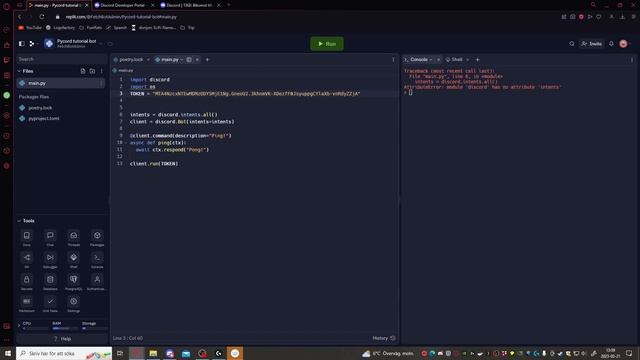The width and height of the screenshot is (640, 360).
Task: Open the YouTube bookmark
Action: (30, 28)
